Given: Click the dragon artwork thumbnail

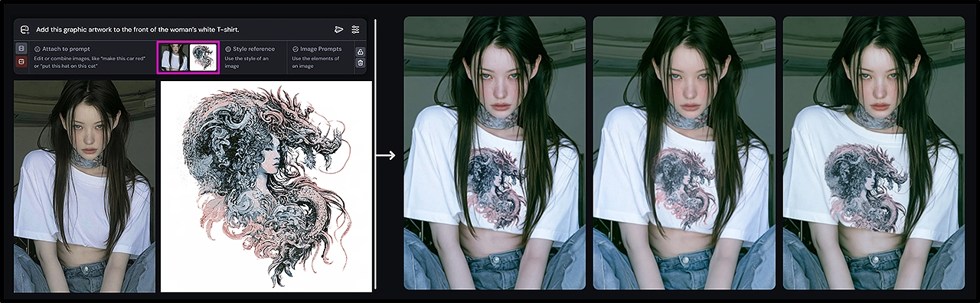Looking at the screenshot, I should tap(203, 57).
